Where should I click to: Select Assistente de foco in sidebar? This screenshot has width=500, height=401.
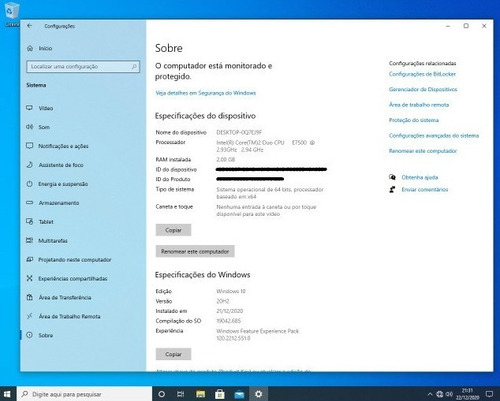pyautogui.click(x=61, y=165)
